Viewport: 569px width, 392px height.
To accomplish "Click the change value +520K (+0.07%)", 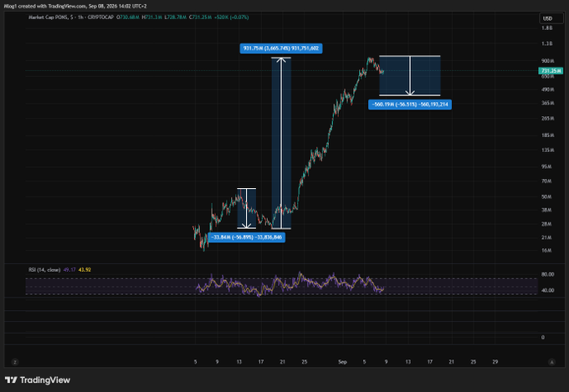I will [231, 17].
